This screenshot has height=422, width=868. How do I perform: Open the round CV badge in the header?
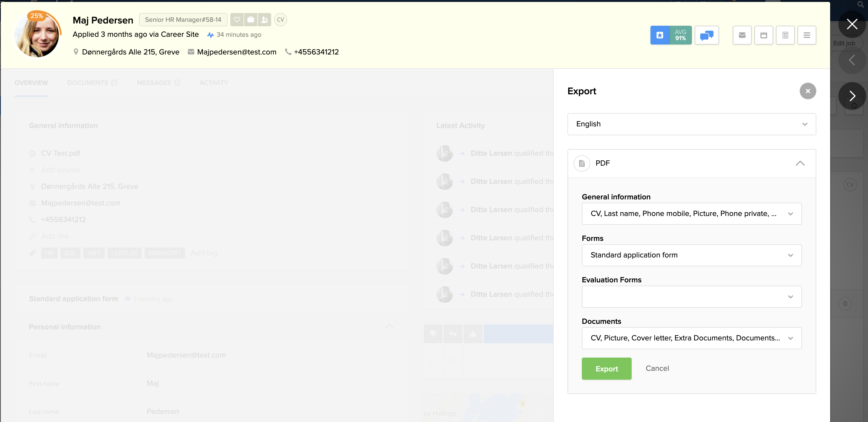pyautogui.click(x=280, y=20)
